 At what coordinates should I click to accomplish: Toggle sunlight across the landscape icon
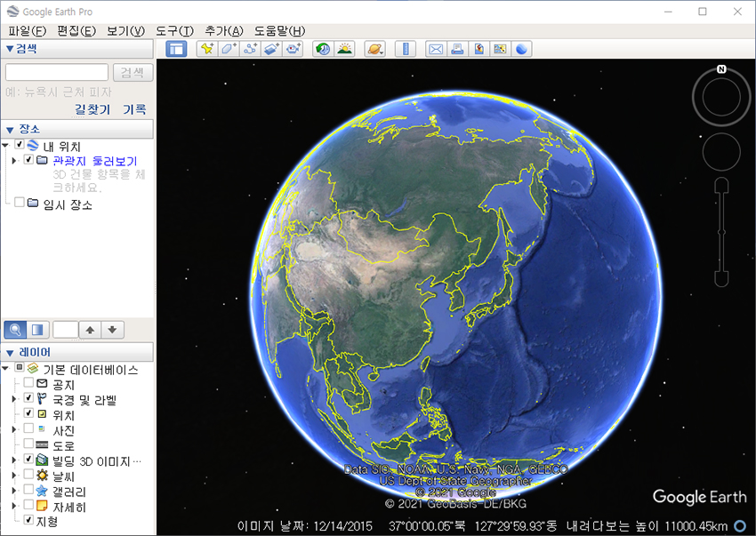pyautogui.click(x=344, y=49)
